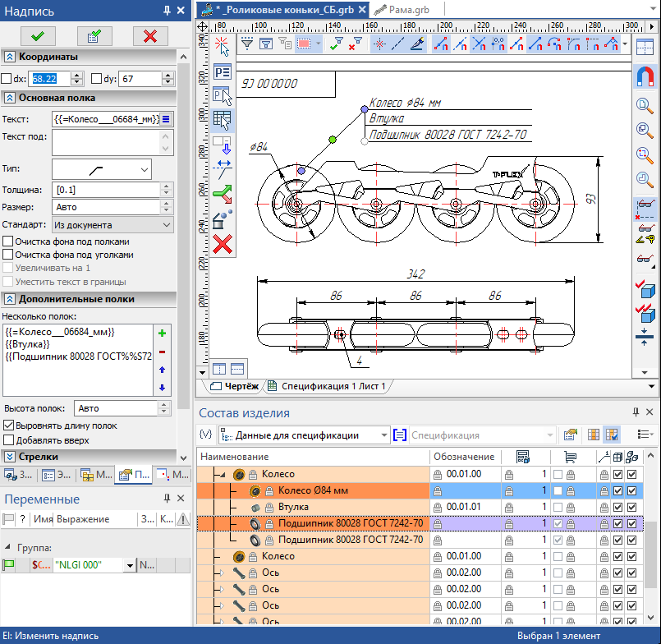
Task: Click the green zigzag arrow tool icon
Action: pyautogui.click(x=222, y=194)
